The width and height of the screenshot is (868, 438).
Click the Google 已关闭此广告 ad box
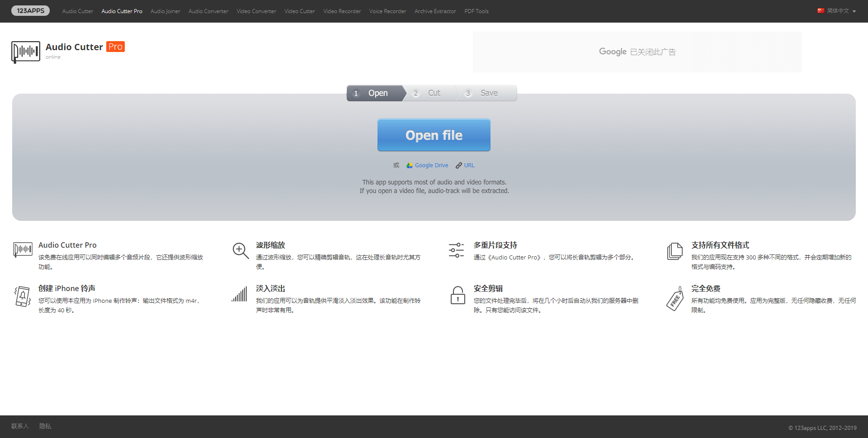coord(637,52)
